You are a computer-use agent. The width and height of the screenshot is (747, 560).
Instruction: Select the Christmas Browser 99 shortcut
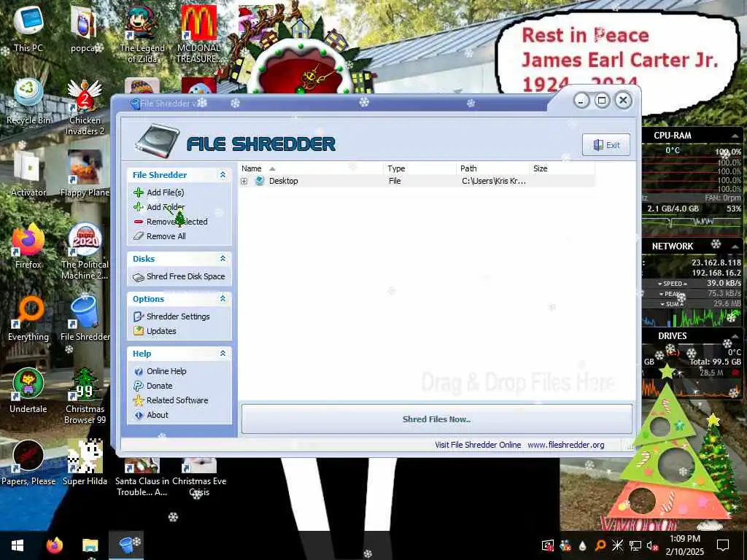[85, 396]
